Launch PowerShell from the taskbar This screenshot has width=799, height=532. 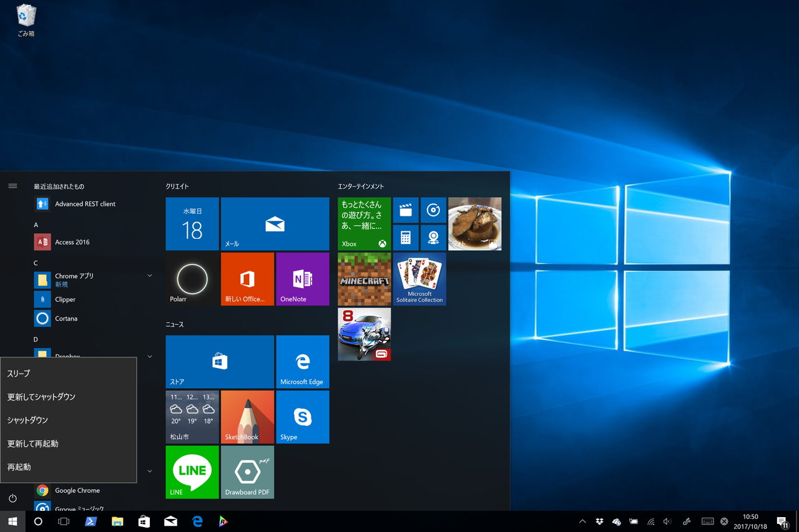tap(91, 521)
